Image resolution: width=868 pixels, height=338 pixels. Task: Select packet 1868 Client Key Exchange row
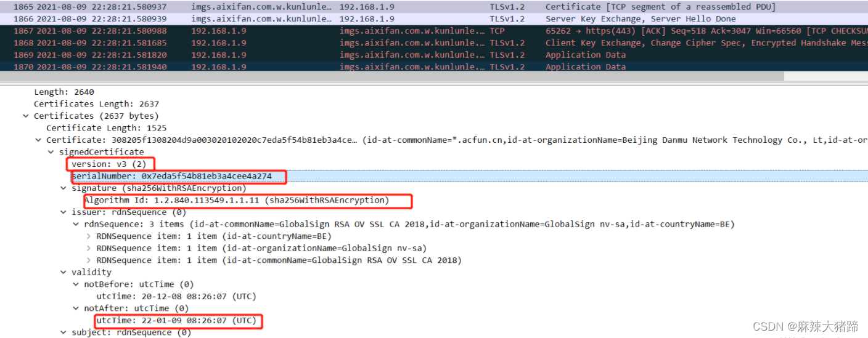tap(434, 43)
